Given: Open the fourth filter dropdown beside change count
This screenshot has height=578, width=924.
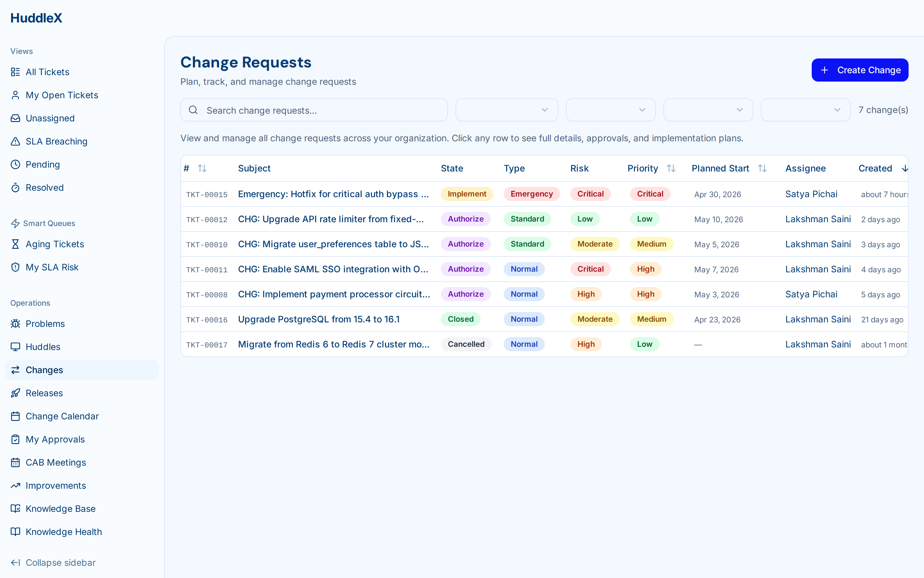Looking at the screenshot, I should pos(806,110).
